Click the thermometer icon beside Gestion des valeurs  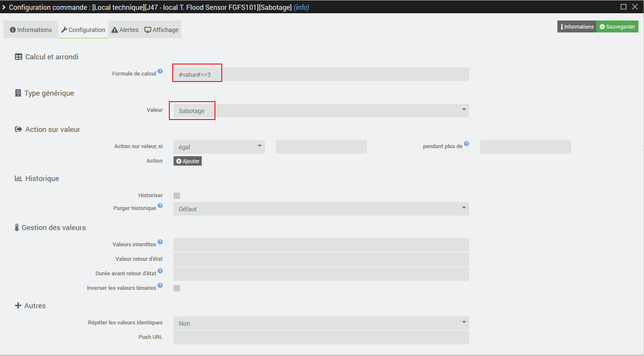coord(17,228)
